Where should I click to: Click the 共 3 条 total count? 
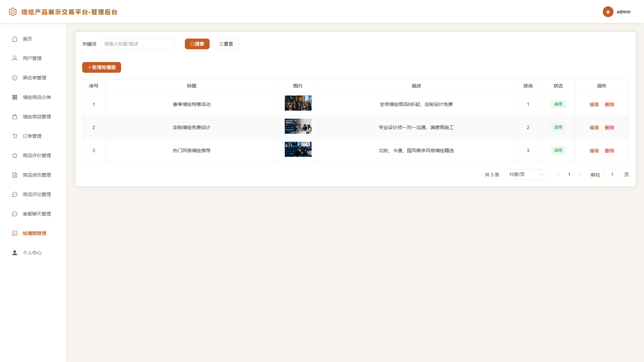point(492,175)
